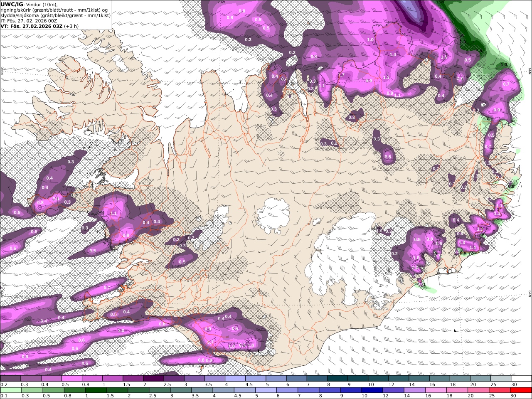Click the '1.7' snowfall value on the map
Screen dimensions: 532x399
(x=341, y=75)
